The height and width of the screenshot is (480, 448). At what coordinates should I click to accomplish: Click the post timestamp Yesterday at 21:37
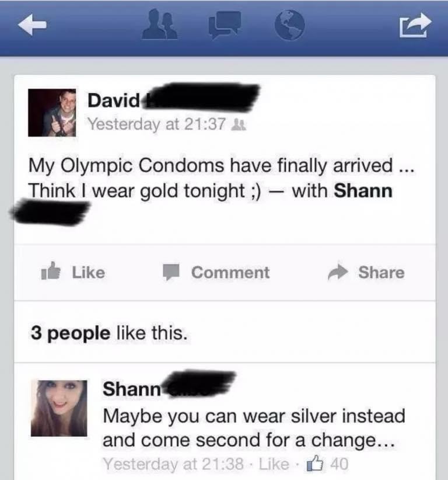click(157, 124)
